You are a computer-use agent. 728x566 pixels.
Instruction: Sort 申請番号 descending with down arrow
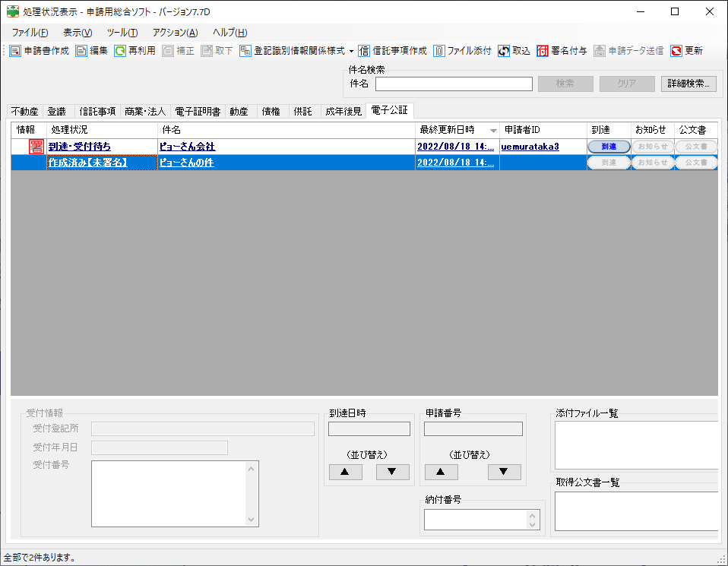(x=505, y=472)
